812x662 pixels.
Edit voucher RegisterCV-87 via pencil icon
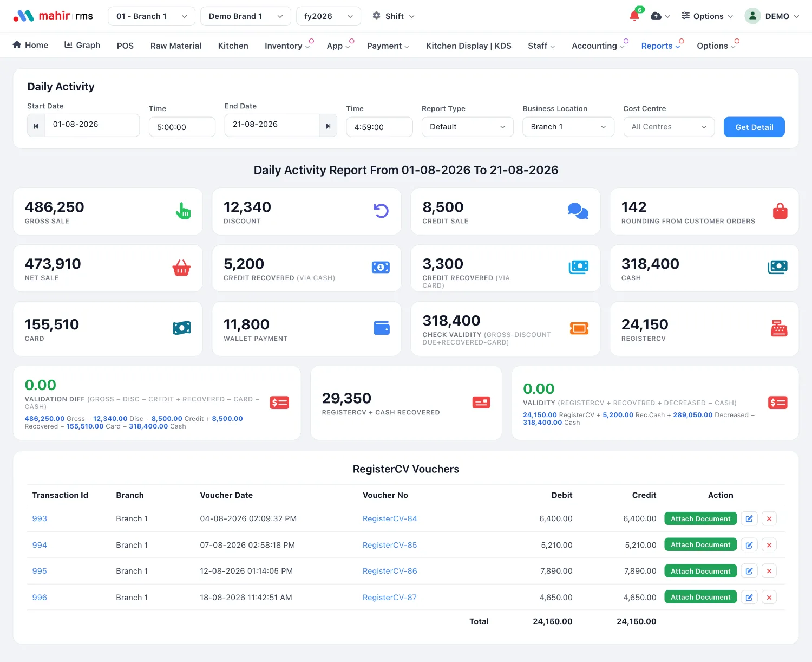[749, 598]
